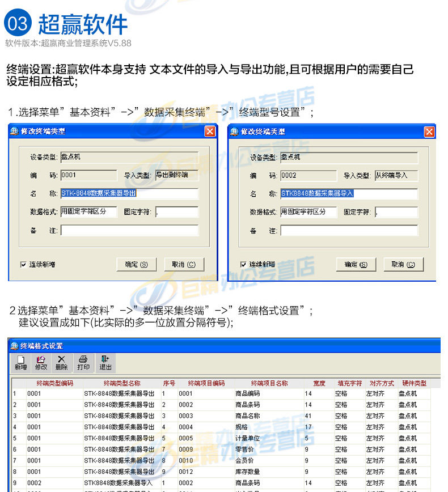Click 设备类型 field in left dialog
This screenshot has height=492, width=448.
pos(129,157)
